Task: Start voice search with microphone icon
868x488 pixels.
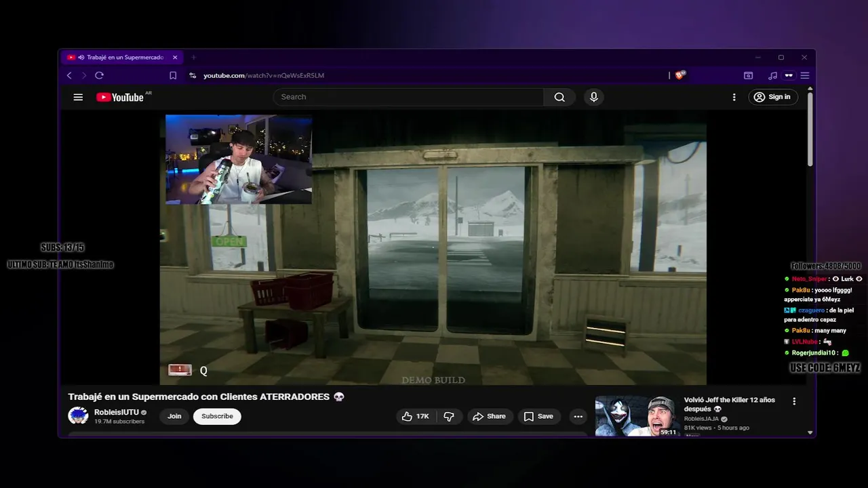Action: pos(594,97)
